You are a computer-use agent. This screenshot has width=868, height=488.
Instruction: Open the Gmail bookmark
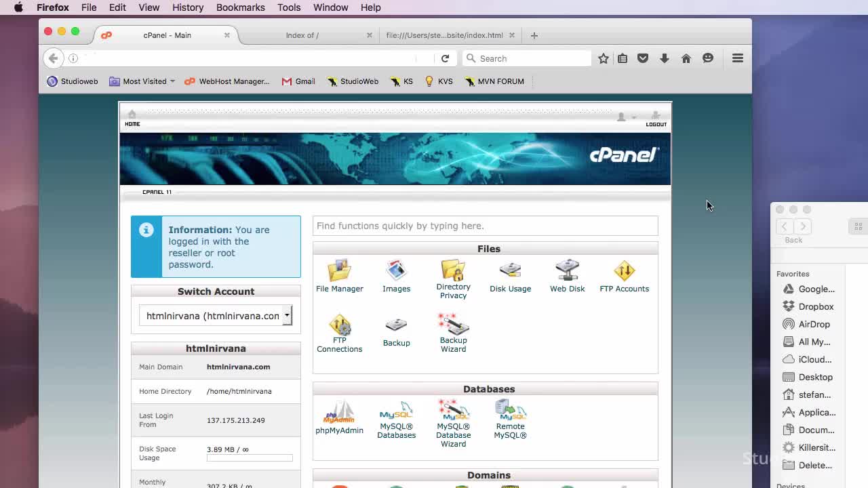coord(298,81)
